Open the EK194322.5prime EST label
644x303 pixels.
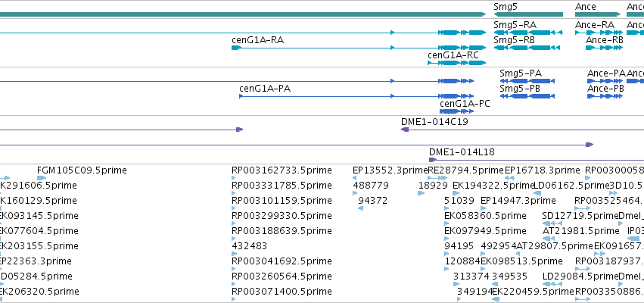click(493, 186)
